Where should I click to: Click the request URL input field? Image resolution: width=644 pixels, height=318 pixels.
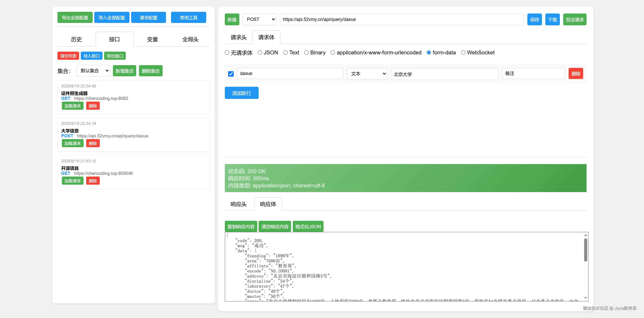tap(401, 19)
